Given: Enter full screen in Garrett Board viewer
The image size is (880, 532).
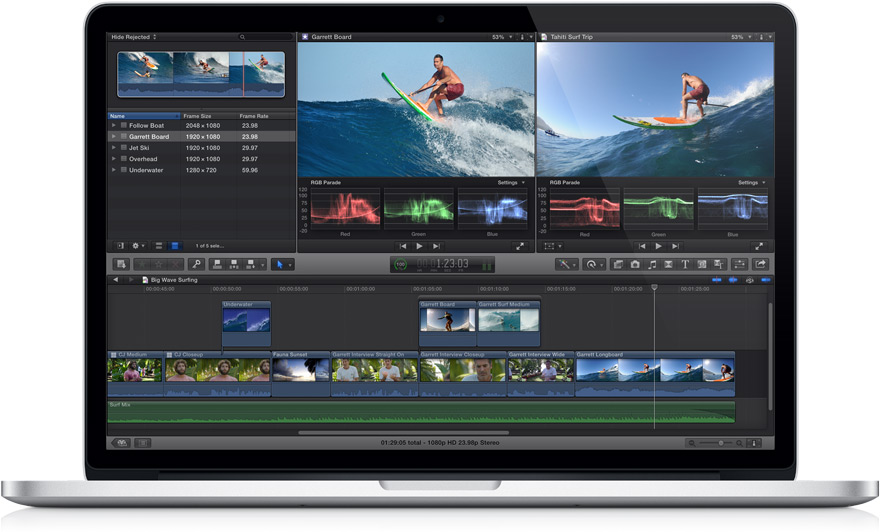Looking at the screenshot, I should pos(520,245).
